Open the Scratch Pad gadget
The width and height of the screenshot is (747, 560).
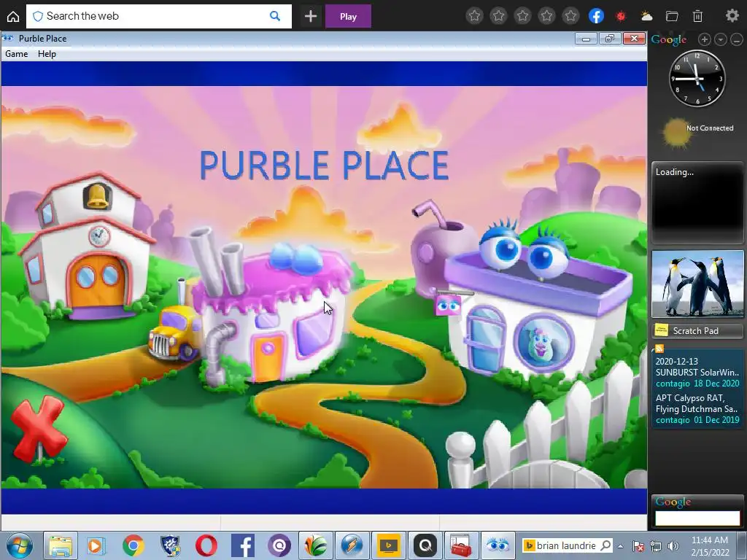[x=697, y=330]
